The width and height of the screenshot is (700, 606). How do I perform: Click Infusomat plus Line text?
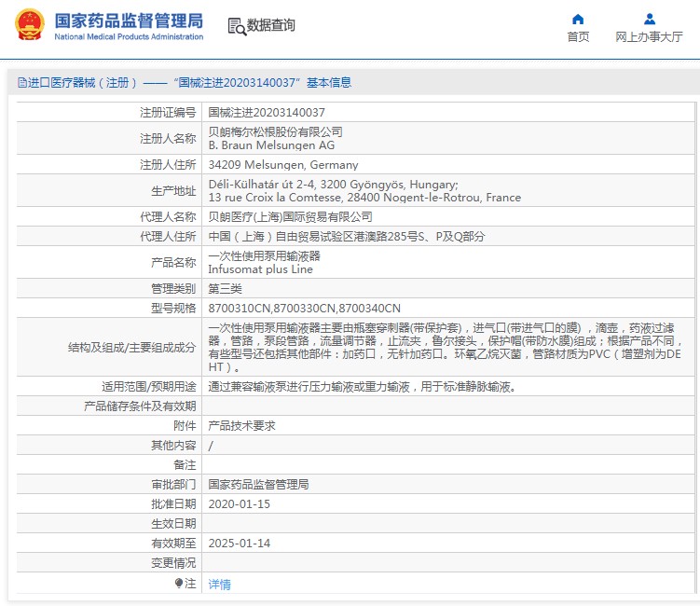[x=260, y=269]
